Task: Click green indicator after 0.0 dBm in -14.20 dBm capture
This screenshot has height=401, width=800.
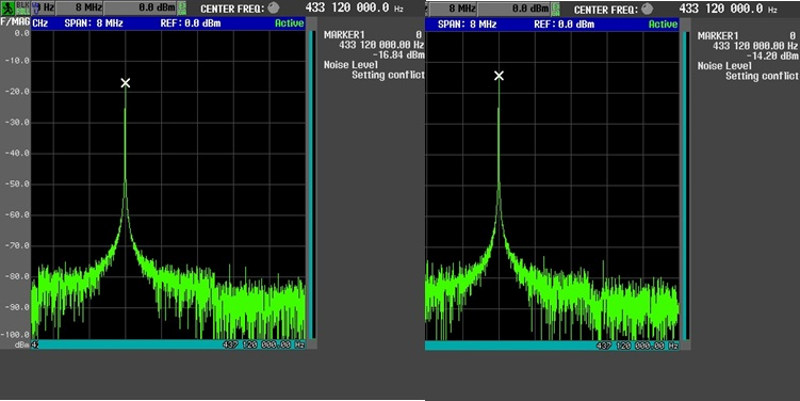Action: point(556,9)
